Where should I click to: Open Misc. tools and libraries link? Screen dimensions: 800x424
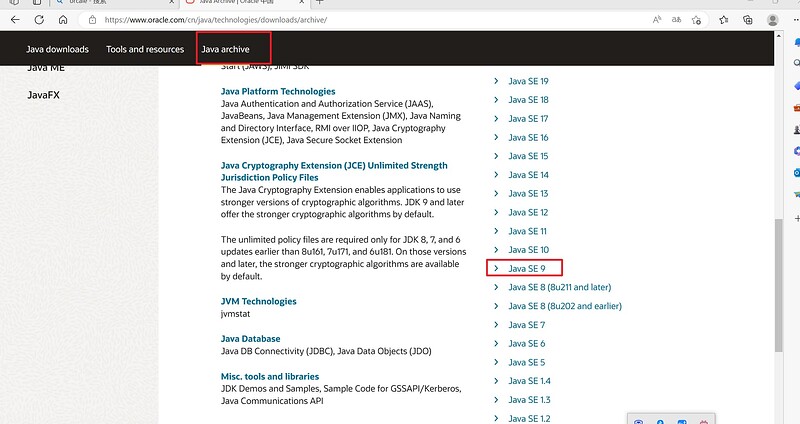point(269,377)
